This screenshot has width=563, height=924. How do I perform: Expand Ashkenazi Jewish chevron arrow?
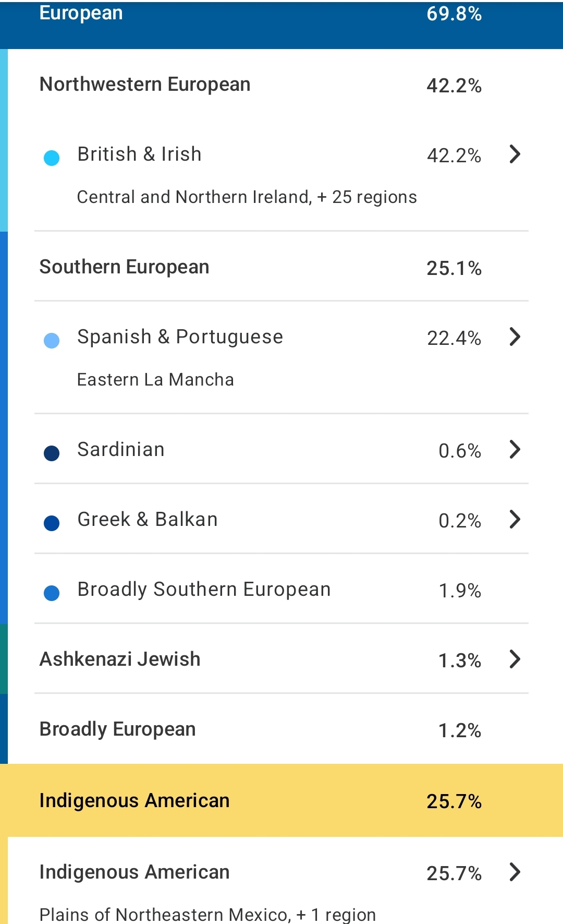coord(515,659)
